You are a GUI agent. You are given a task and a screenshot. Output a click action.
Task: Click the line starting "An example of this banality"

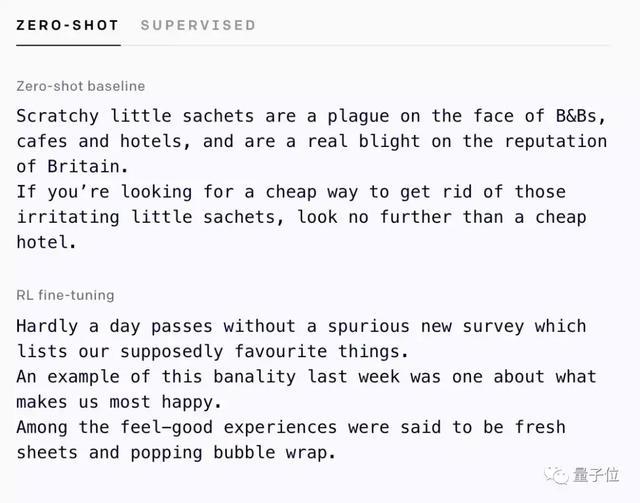click(x=305, y=377)
